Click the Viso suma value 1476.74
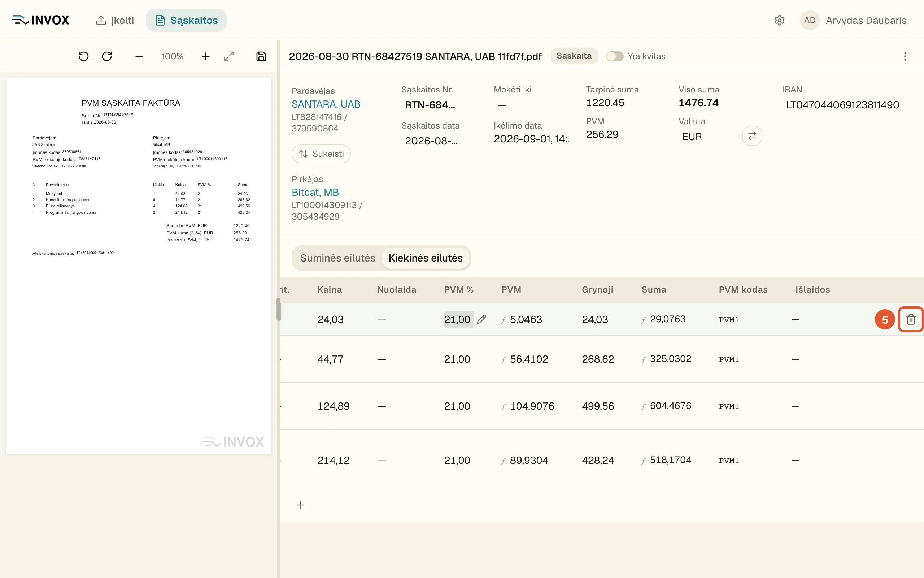Viewport: 924px width, 578px height. click(x=698, y=103)
